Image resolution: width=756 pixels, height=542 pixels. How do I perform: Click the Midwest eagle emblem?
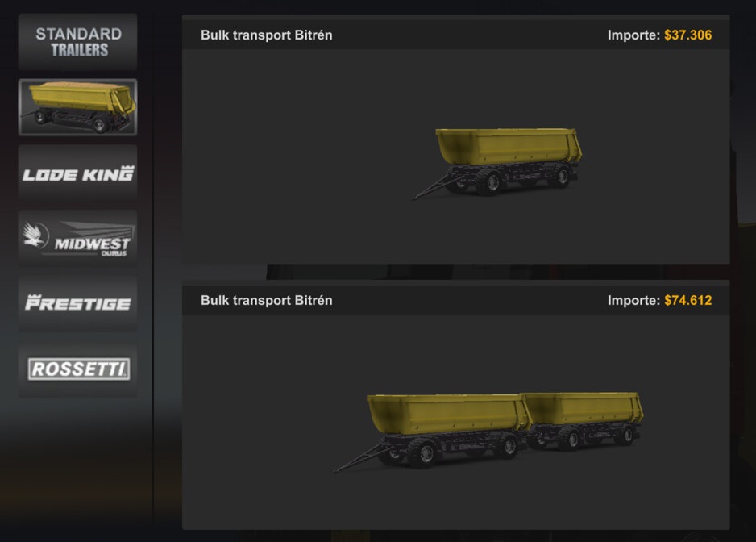35,234
